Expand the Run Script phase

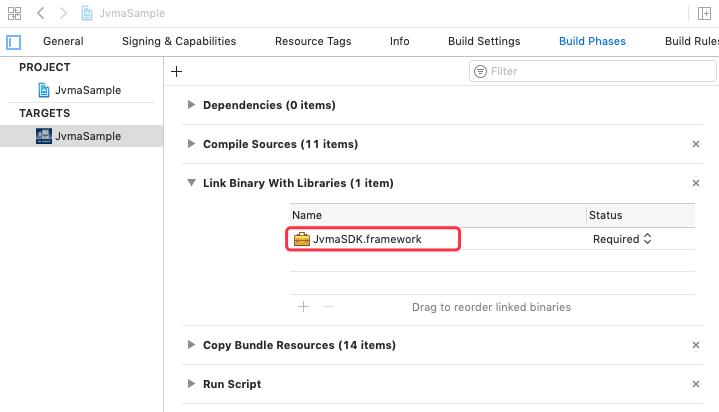pos(192,384)
